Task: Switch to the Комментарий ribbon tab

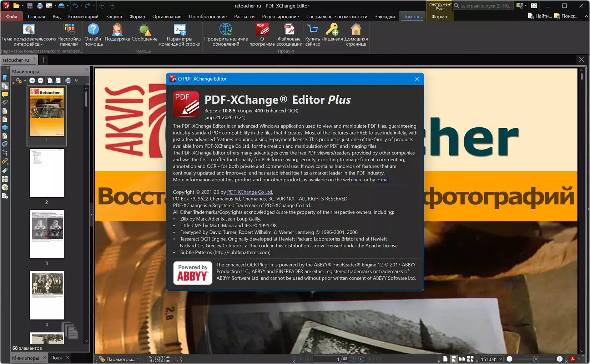Action: click(83, 16)
